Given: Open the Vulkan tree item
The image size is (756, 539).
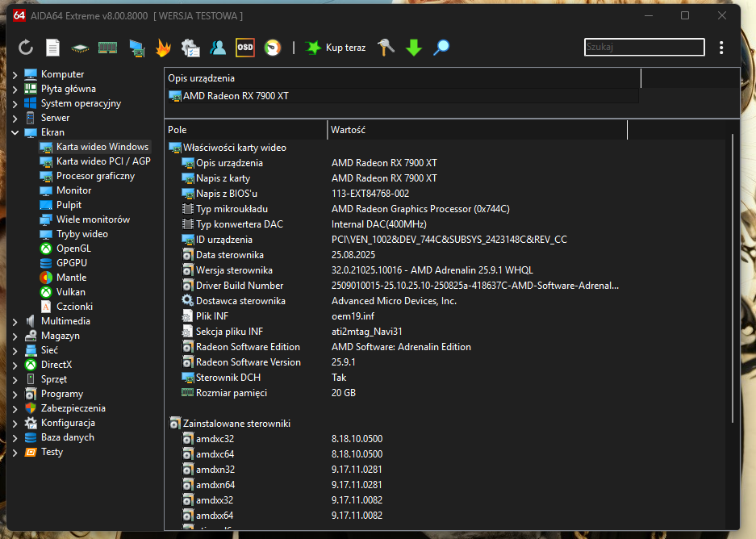Looking at the screenshot, I should (x=62, y=291).
